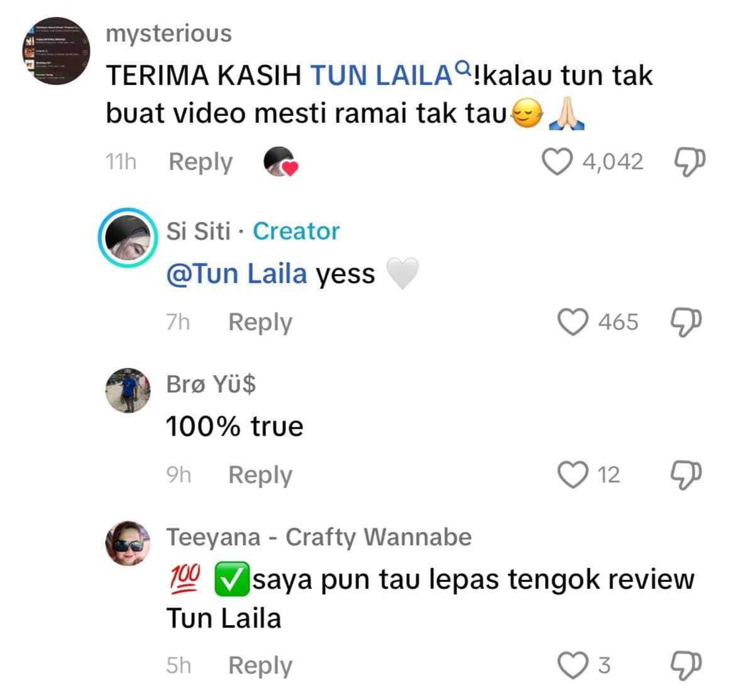Like the '100% true' comment heart
The image size is (735, 700).
(573, 475)
